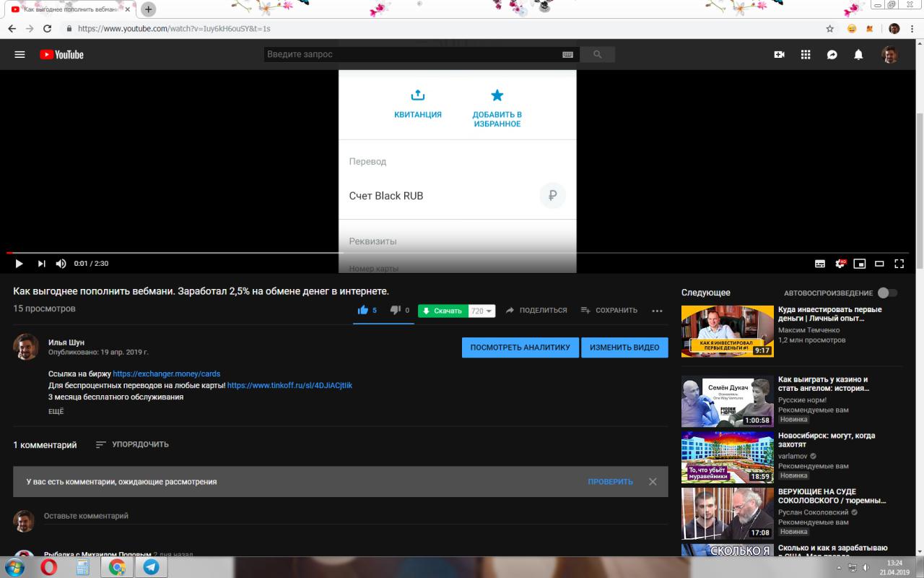924x578 pixels.
Task: Open Calculator from the taskbar
Action: (x=83, y=567)
